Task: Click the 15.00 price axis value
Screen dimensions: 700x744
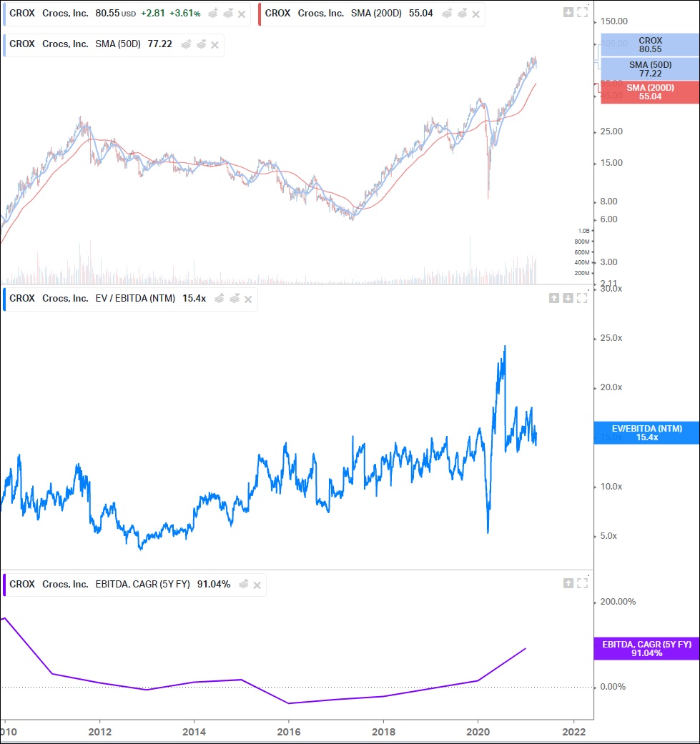Action: click(611, 163)
